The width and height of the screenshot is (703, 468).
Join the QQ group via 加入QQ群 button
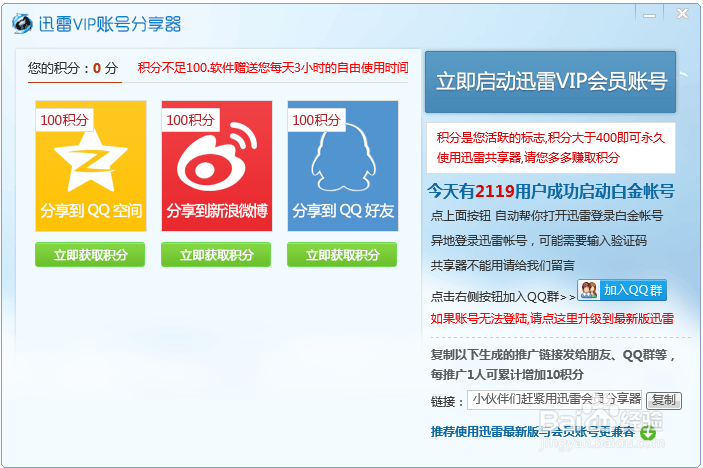pos(622,290)
